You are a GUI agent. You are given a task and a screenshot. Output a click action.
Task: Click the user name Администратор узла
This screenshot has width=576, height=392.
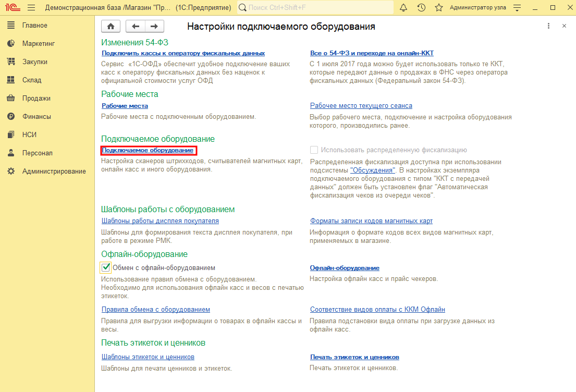point(477,7)
